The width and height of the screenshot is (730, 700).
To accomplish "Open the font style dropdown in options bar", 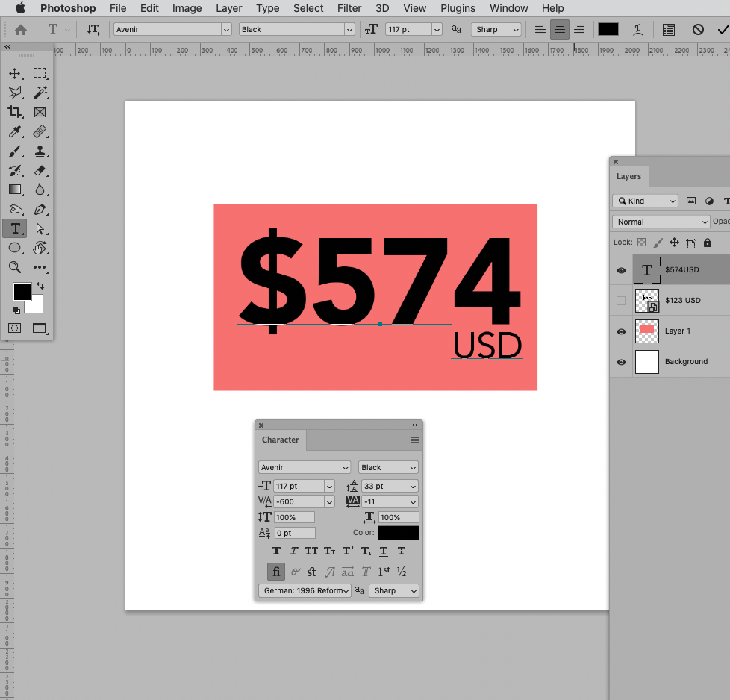I will pyautogui.click(x=349, y=30).
